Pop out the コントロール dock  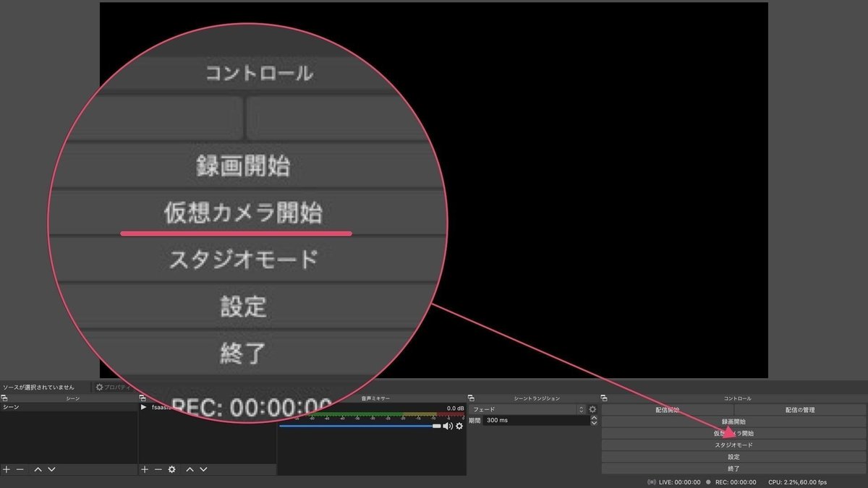[604, 398]
